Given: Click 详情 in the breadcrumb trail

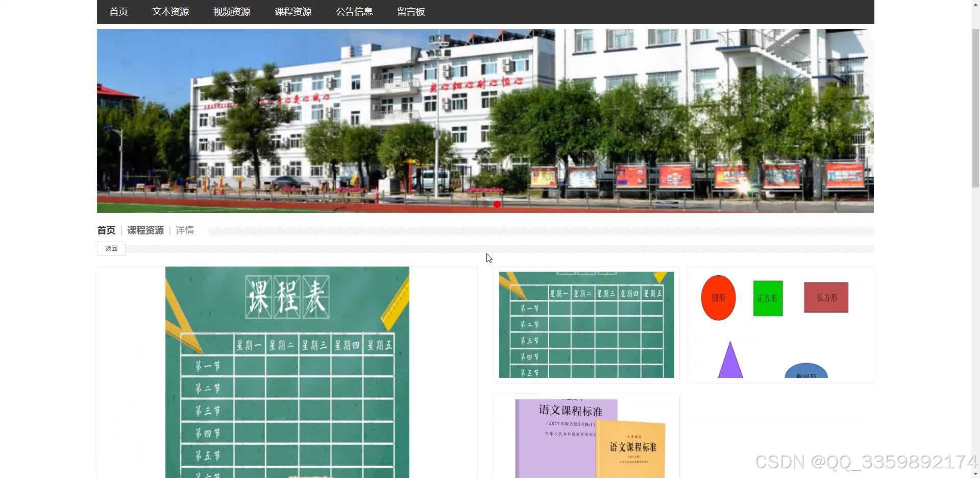Looking at the screenshot, I should coord(184,230).
